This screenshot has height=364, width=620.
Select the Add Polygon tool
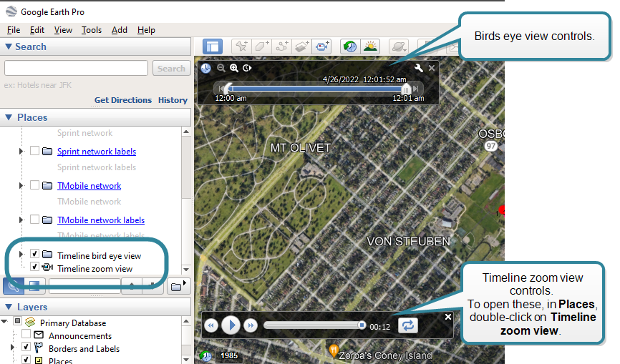click(261, 46)
